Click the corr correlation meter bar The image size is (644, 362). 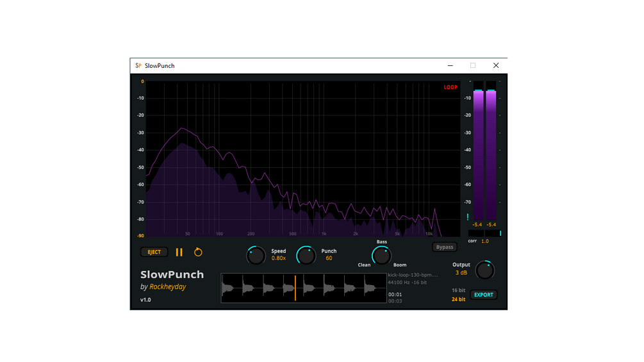coord(484,233)
